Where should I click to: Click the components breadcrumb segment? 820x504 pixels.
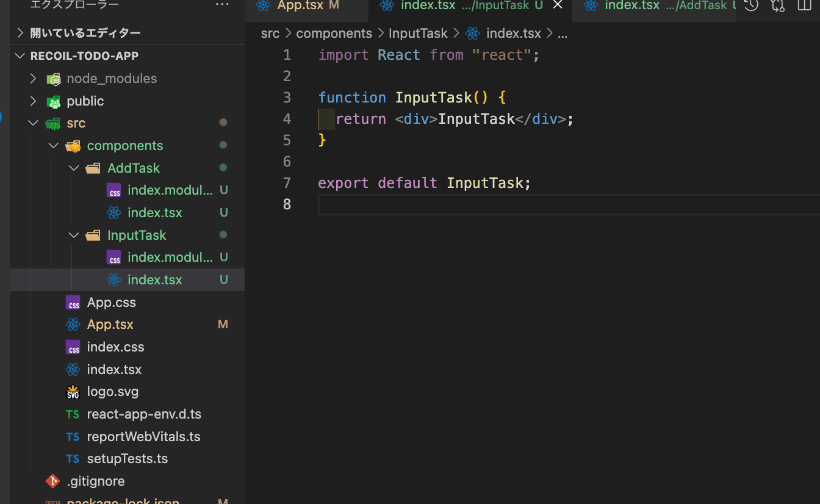click(x=334, y=34)
